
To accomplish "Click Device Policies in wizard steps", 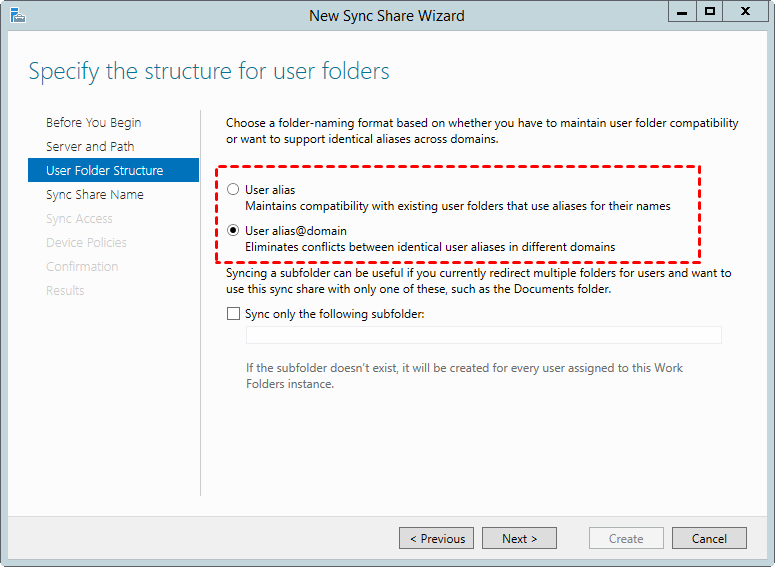I will pos(86,243).
